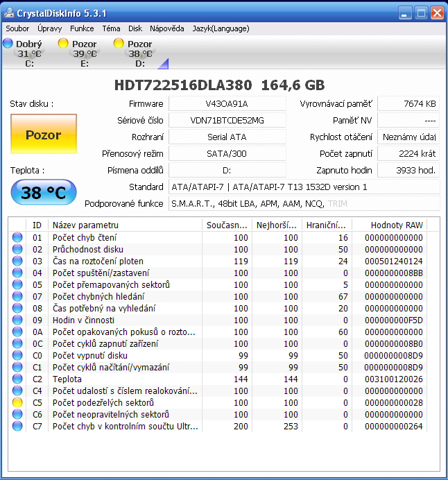The image size is (448, 480).
Task: Click the blue status icon for attribute C0
Action: pos(17,355)
